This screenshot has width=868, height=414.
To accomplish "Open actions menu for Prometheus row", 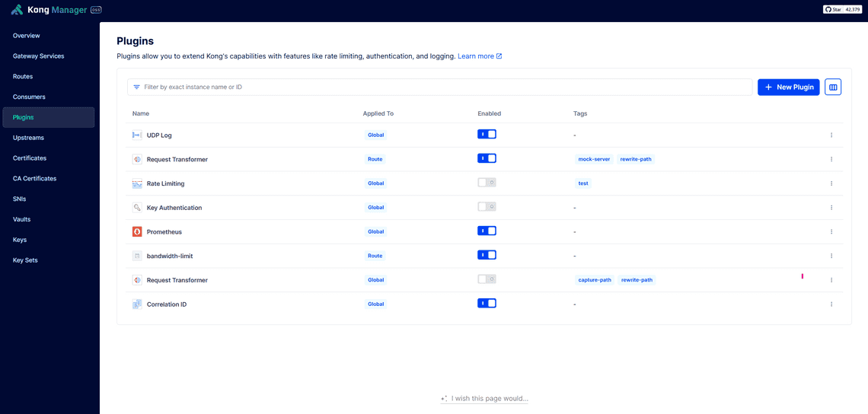I will (x=831, y=232).
